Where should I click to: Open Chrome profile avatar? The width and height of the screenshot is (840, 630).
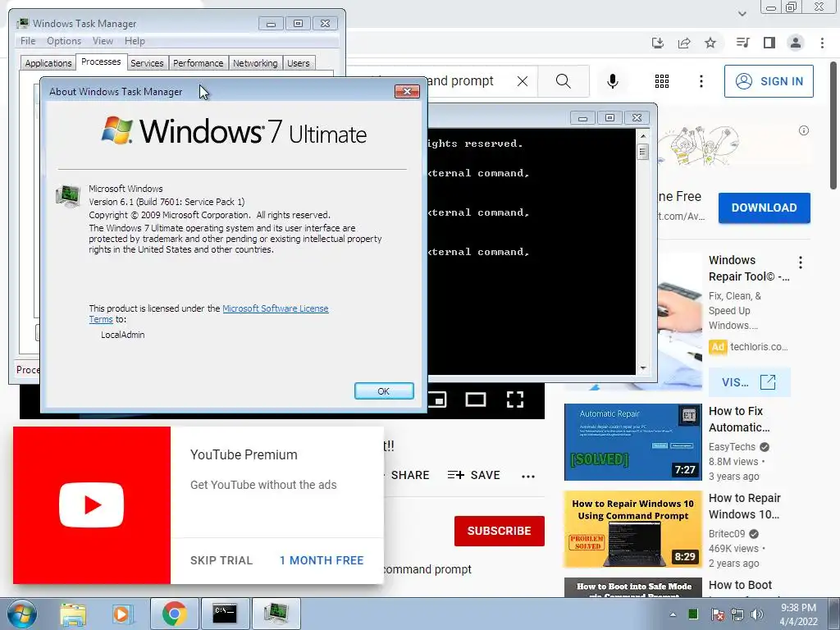pyautogui.click(x=796, y=43)
